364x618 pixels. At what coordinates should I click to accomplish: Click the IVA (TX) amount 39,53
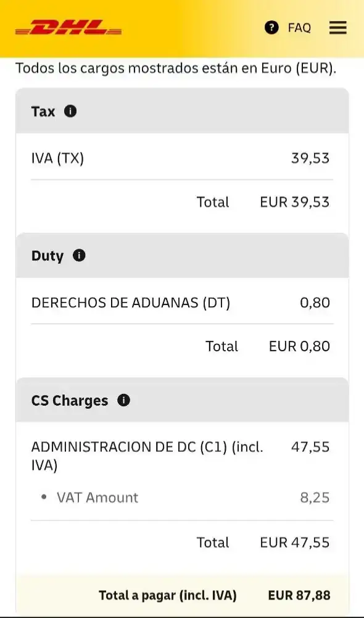[310, 159]
